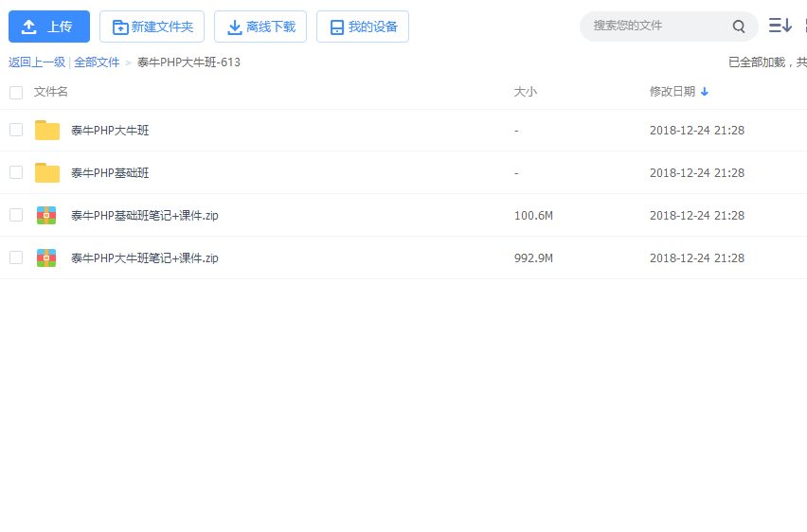807x532 pixels.
Task: Click file name 泰牛PHP基础班笔记+课件.zip
Action: tap(145, 216)
